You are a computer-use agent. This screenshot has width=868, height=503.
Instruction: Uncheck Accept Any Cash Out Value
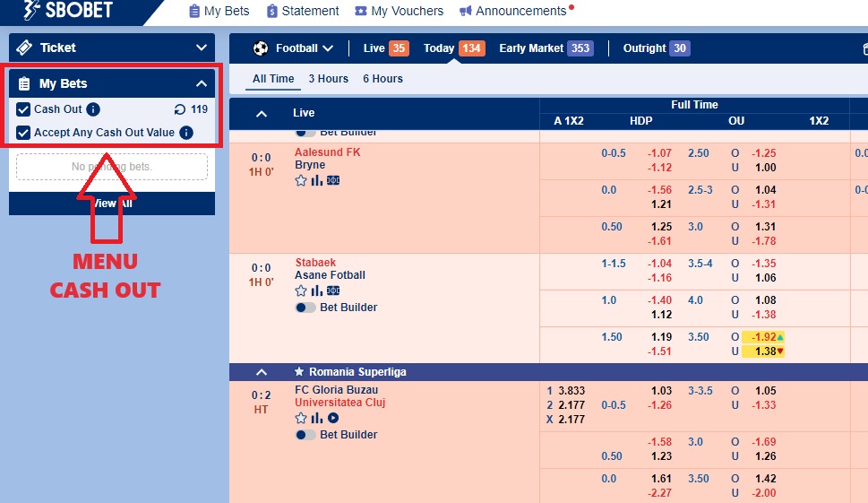23,133
